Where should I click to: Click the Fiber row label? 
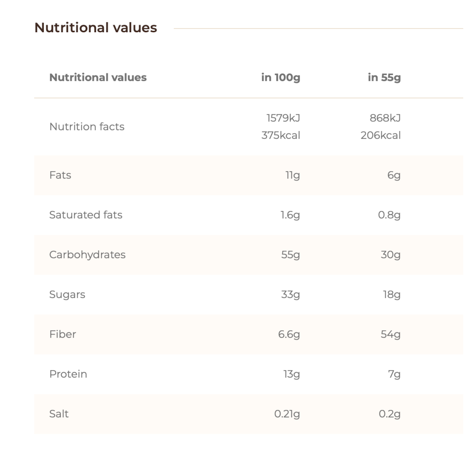pos(63,334)
